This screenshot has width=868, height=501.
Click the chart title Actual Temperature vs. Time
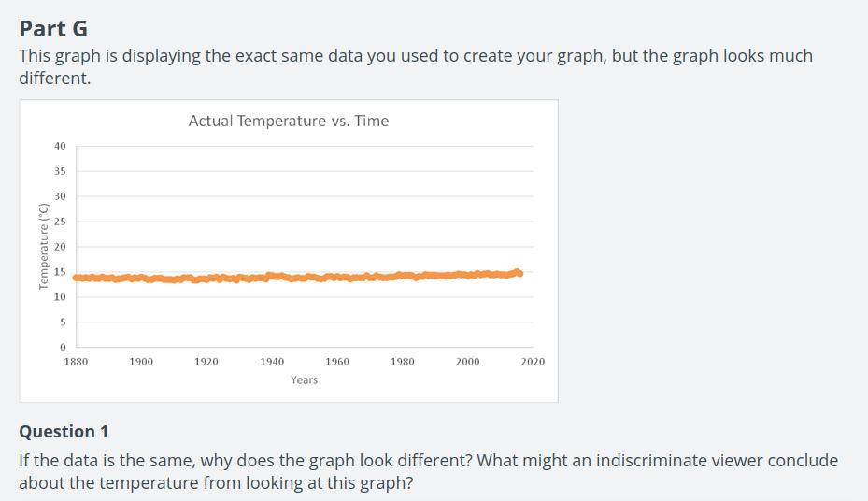(288, 121)
